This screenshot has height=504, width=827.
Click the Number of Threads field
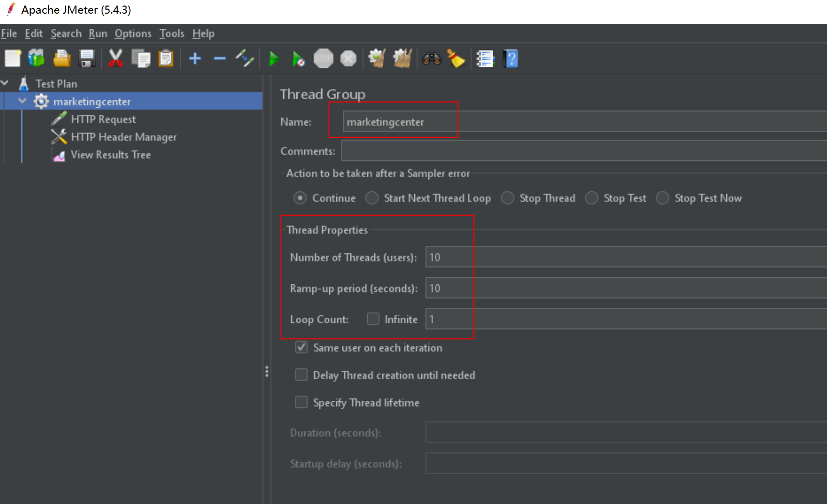626,257
